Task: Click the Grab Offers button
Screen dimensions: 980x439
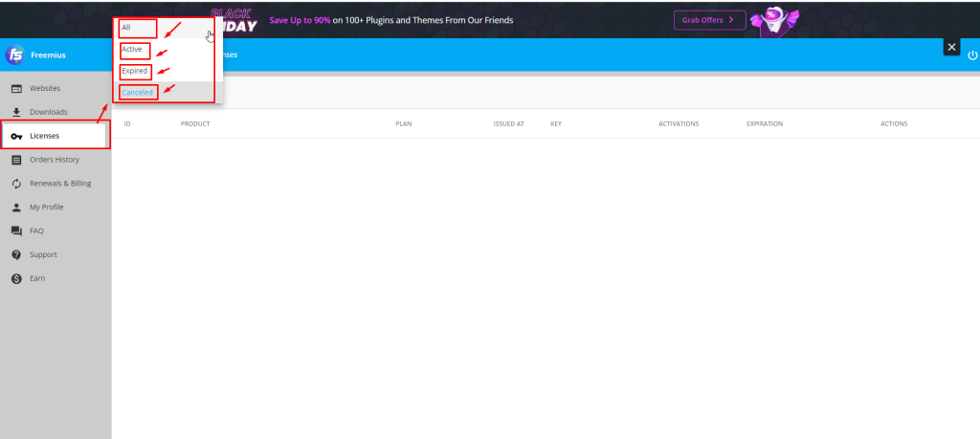Action: pos(709,20)
